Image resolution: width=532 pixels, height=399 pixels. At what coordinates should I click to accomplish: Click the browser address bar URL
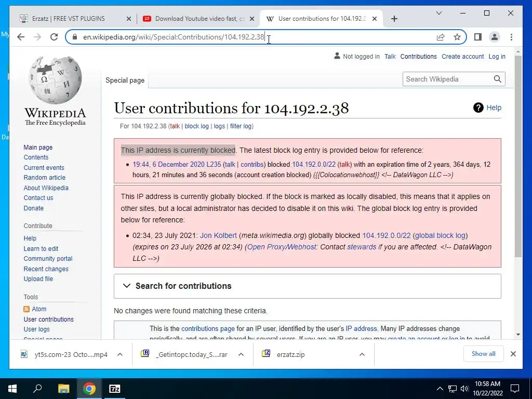point(174,37)
